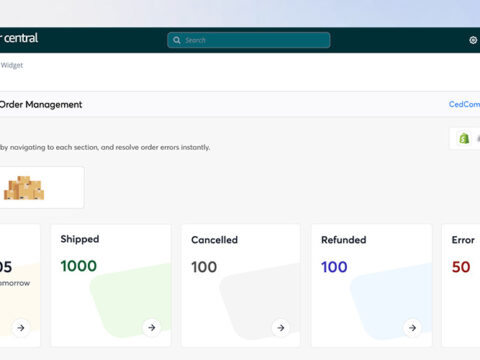This screenshot has width=480, height=360.
Task: Click arrow on the leftmost partial card
Action: pyautogui.click(x=21, y=328)
